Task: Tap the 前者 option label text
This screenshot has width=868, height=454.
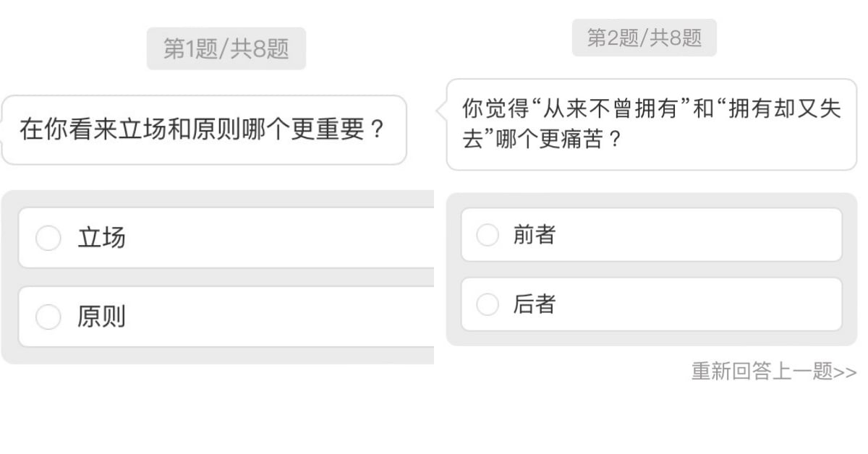Action: click(534, 235)
